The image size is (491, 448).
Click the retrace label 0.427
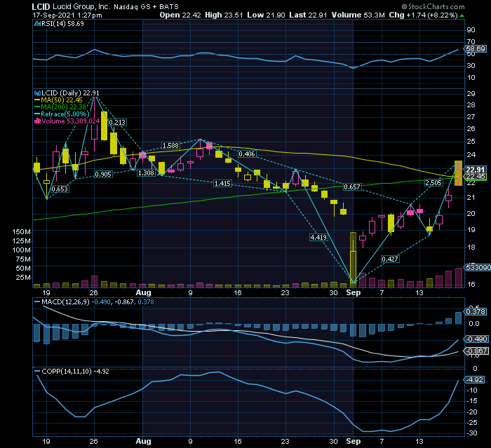pyautogui.click(x=390, y=259)
